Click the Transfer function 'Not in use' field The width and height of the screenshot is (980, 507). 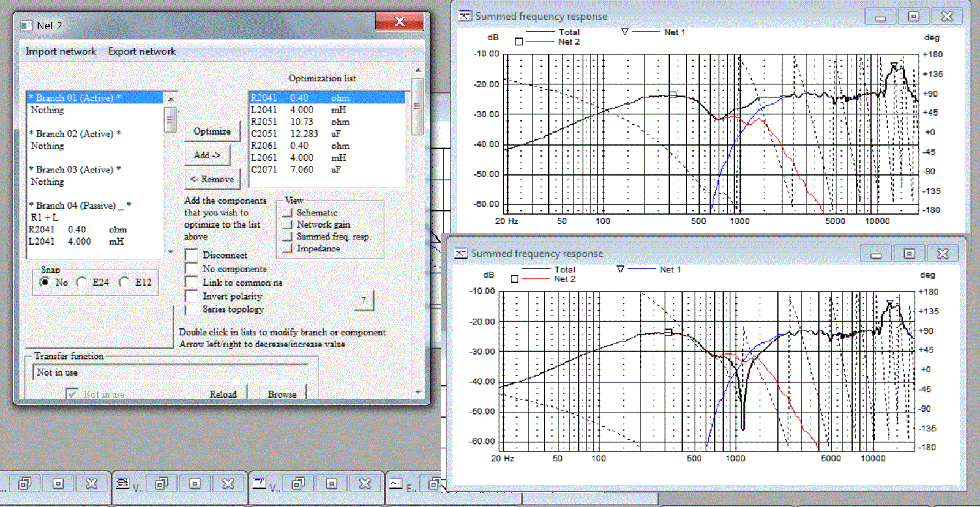point(171,372)
